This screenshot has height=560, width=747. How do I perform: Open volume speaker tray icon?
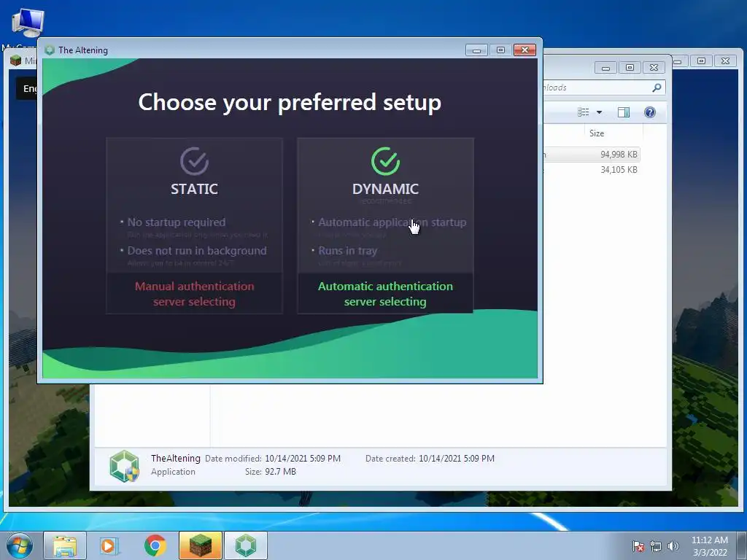[673, 546]
